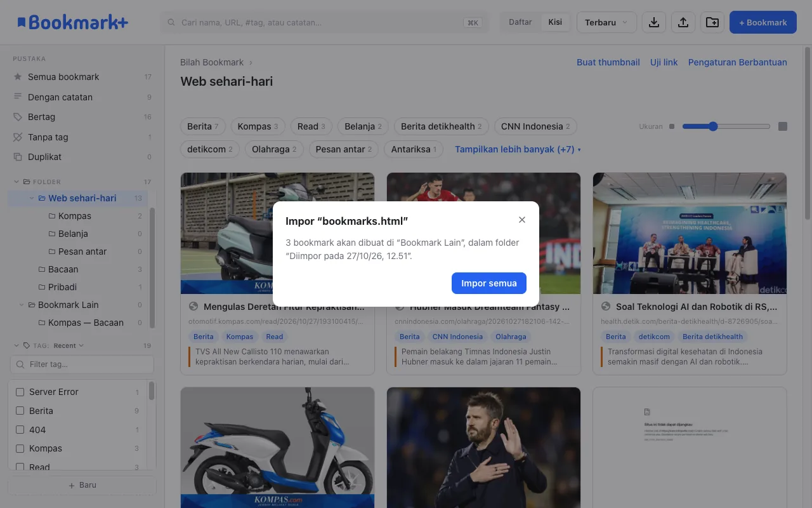Image resolution: width=812 pixels, height=508 pixels.
Task: Filter by the CNN Indonesia tag chip
Action: pos(535,126)
